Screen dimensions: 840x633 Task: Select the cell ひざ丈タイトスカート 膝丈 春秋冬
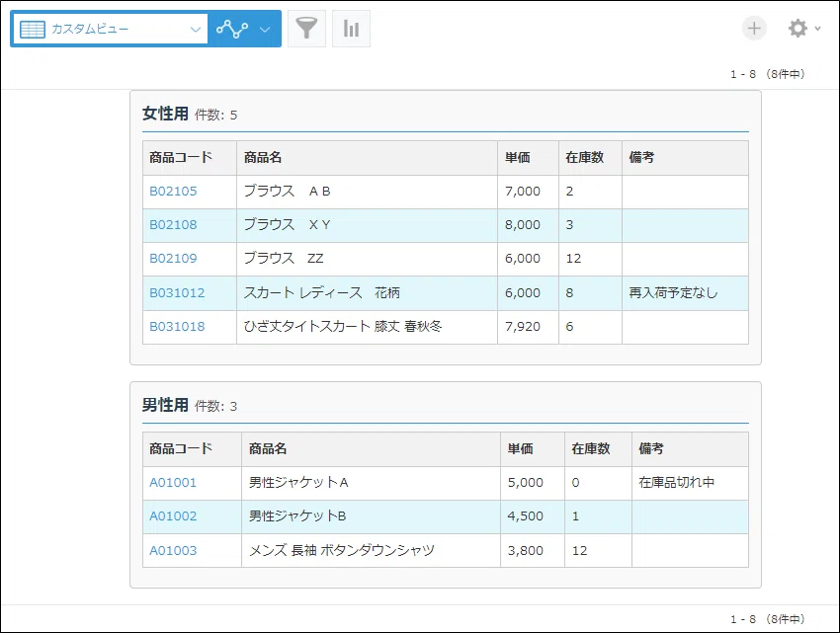pyautogui.click(x=367, y=327)
